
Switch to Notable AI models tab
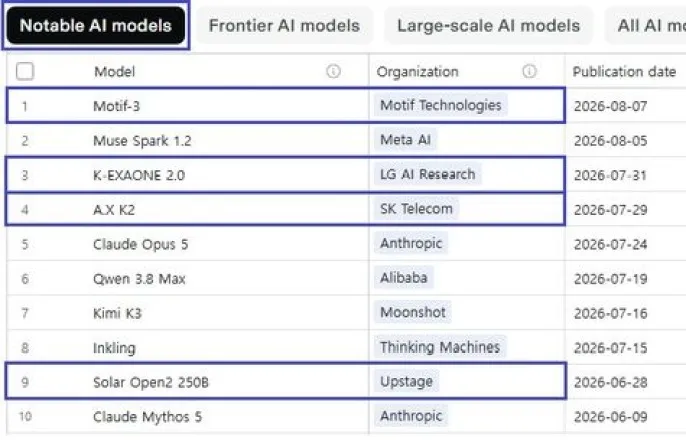coord(96,25)
